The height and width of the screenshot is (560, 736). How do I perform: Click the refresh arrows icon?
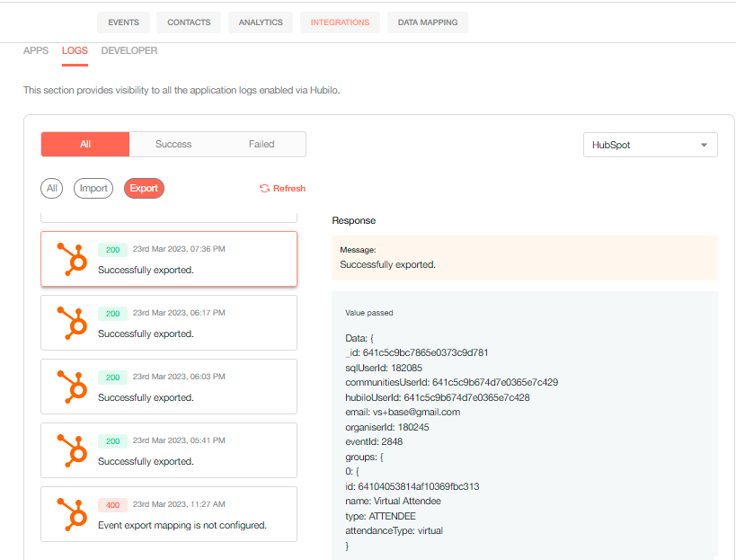point(264,188)
